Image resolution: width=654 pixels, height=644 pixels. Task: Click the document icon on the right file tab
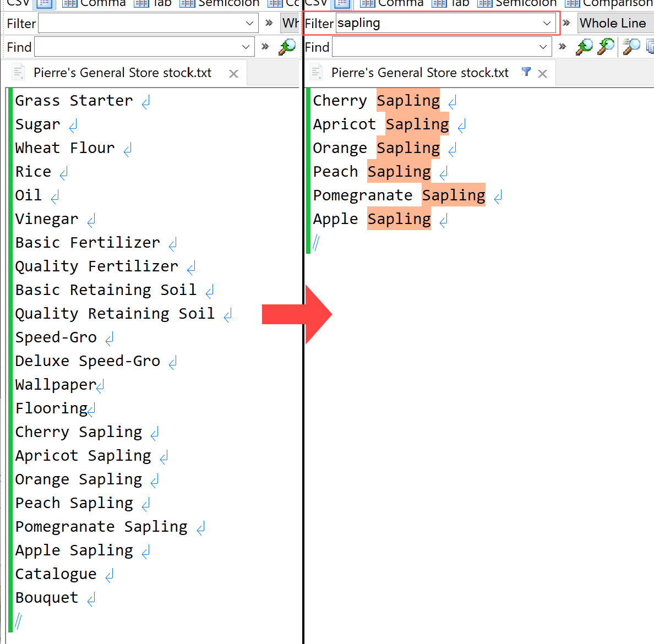tap(316, 72)
